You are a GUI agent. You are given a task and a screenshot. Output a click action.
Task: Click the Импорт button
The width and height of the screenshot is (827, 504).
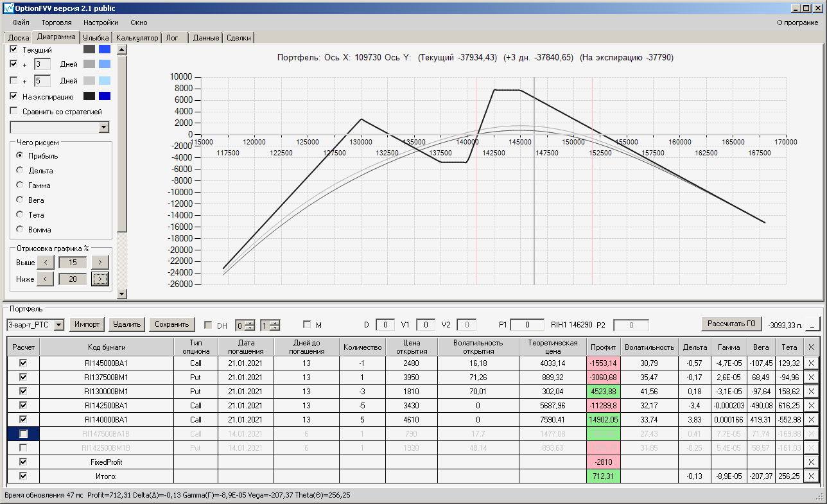87,324
